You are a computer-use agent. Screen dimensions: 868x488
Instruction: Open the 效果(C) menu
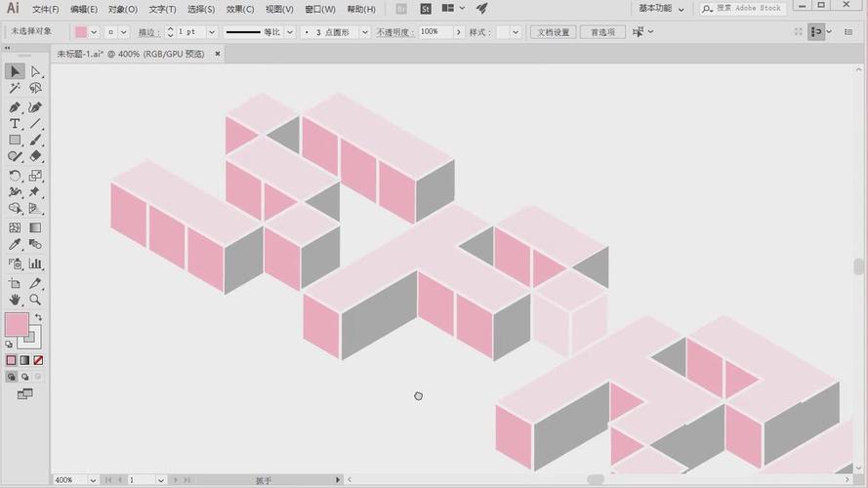(239, 10)
